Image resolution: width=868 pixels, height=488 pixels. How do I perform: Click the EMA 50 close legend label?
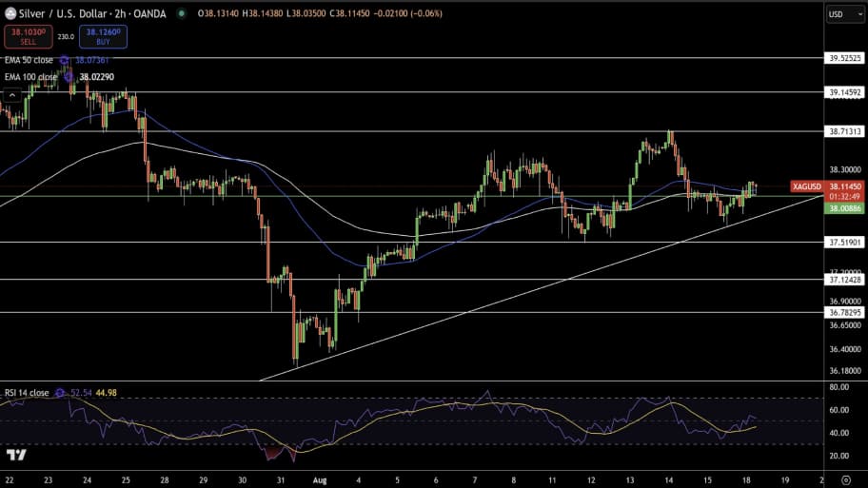(29, 60)
